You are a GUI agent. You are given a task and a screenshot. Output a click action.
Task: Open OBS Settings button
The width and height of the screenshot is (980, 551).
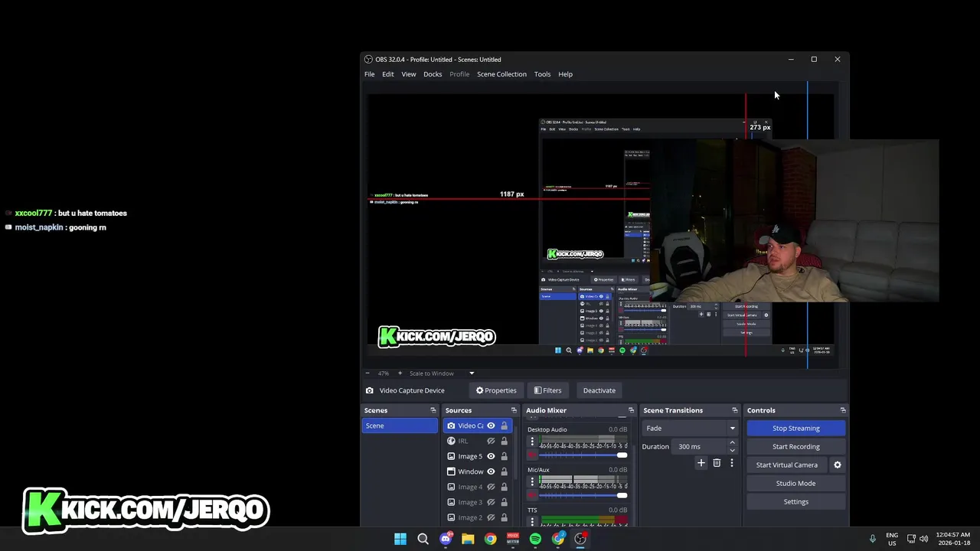pyautogui.click(x=796, y=502)
